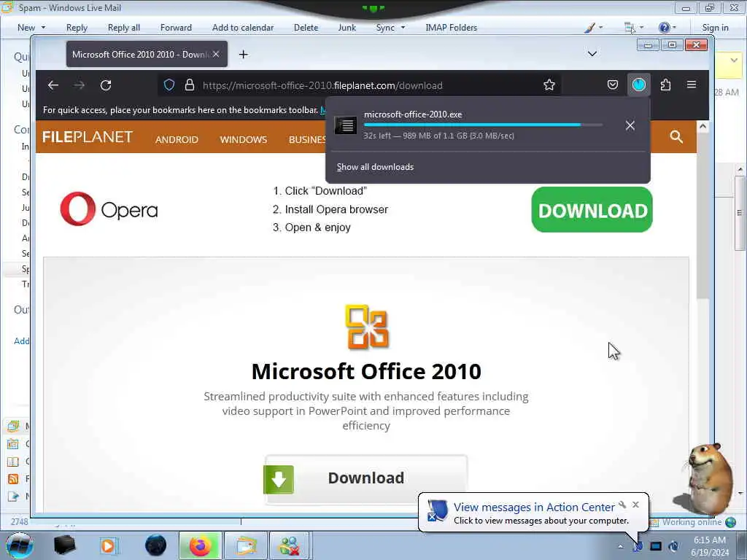747x560 pixels.
Task: Open the Newsgroups shortcut in Live Mail
Action: 13,497
